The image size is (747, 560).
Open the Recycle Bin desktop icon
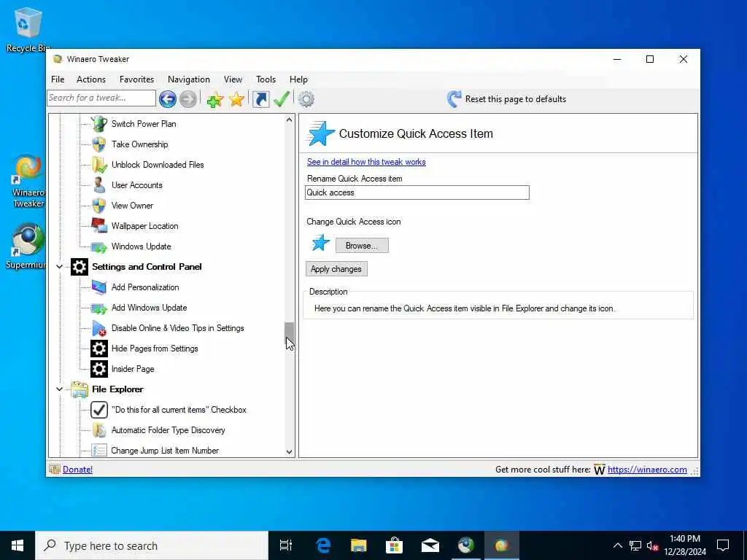(x=28, y=29)
